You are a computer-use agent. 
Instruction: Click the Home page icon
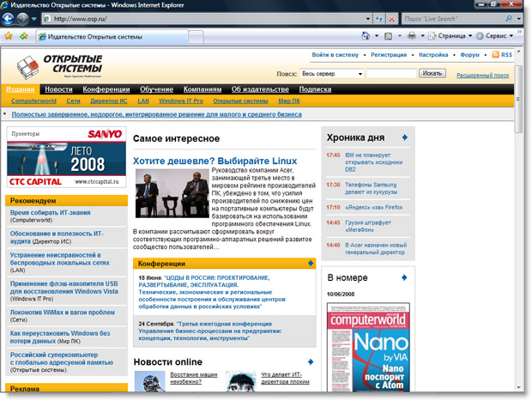click(x=366, y=36)
